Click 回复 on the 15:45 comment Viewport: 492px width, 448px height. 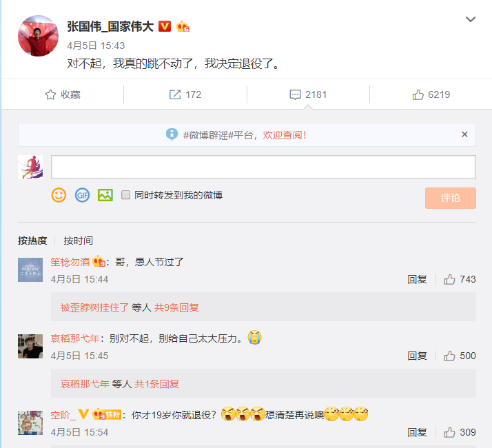(417, 356)
